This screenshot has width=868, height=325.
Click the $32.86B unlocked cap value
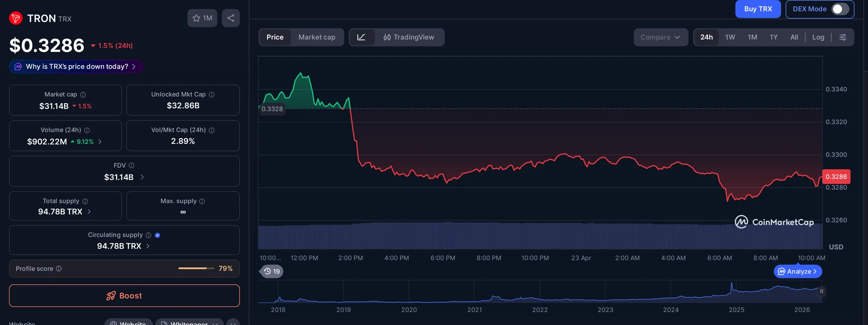pos(183,106)
